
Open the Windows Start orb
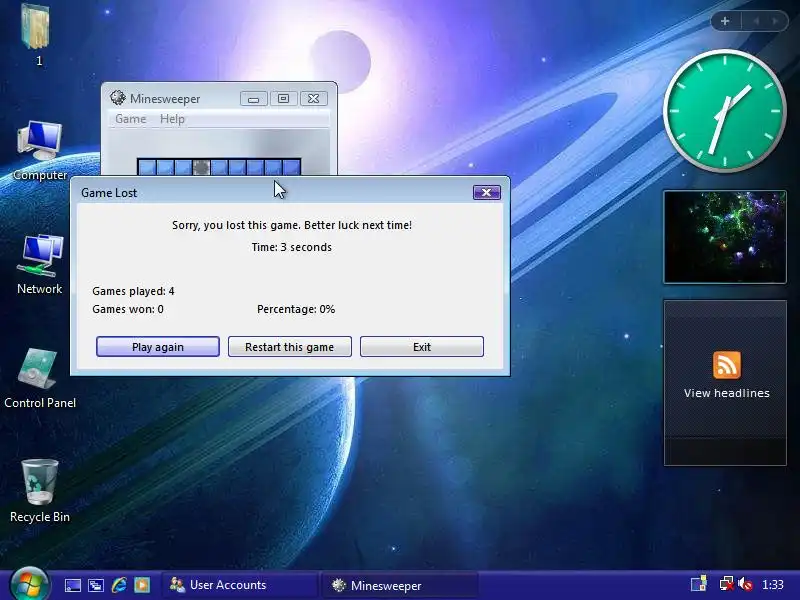click(x=30, y=585)
